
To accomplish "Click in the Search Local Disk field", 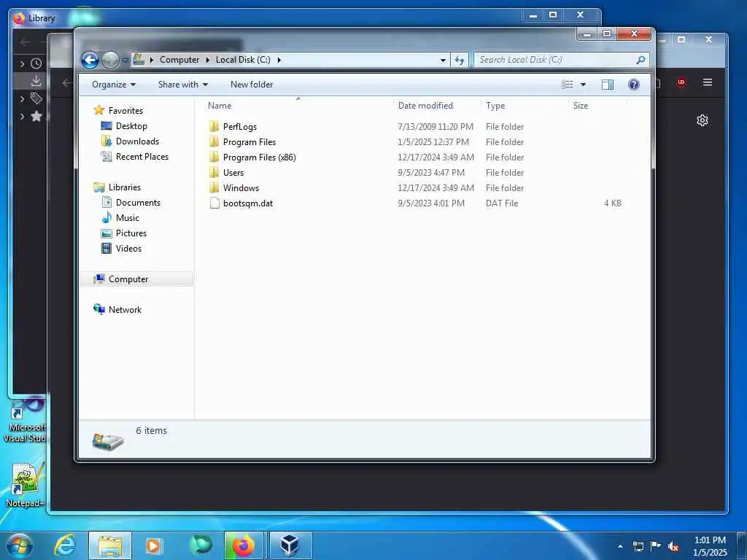I will click(x=555, y=60).
